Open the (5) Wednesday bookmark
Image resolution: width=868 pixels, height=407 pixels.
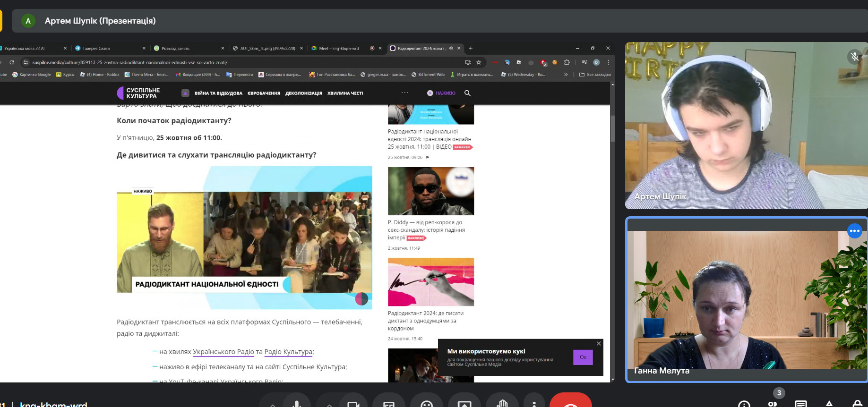pos(523,75)
